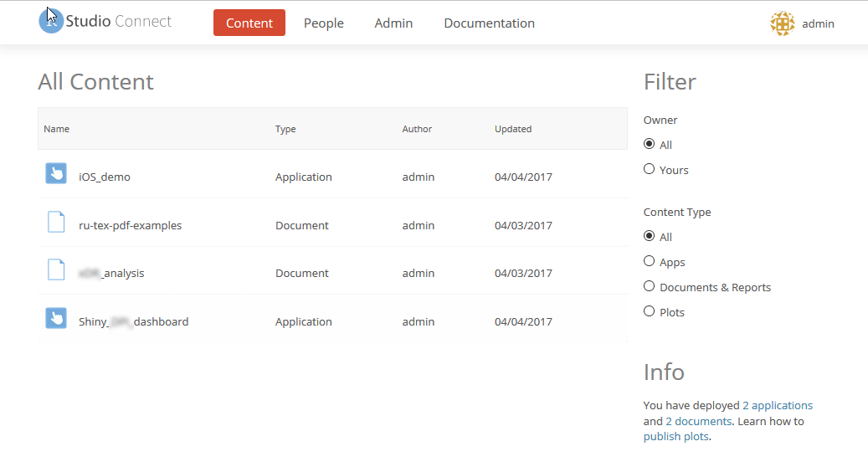The height and width of the screenshot is (467, 868).
Task: Select the Content Type All radio button
Action: tap(650, 236)
